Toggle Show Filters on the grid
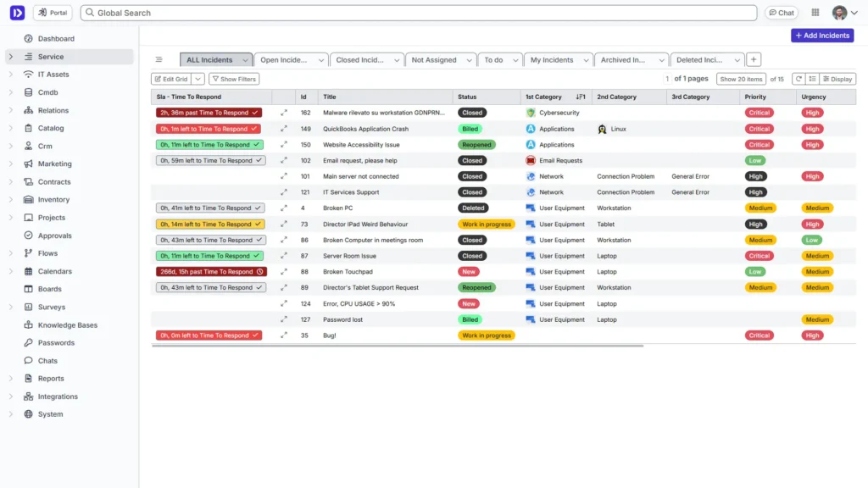The width and height of the screenshot is (868, 488). [233, 78]
